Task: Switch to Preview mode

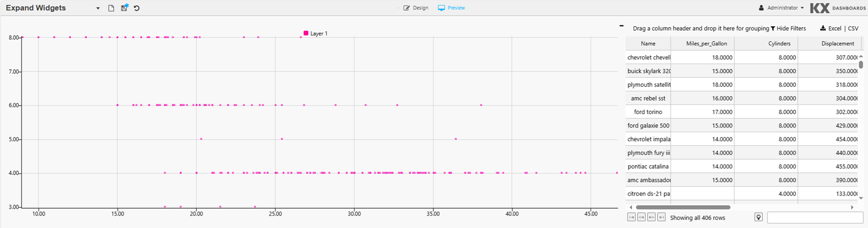Action: click(x=452, y=8)
